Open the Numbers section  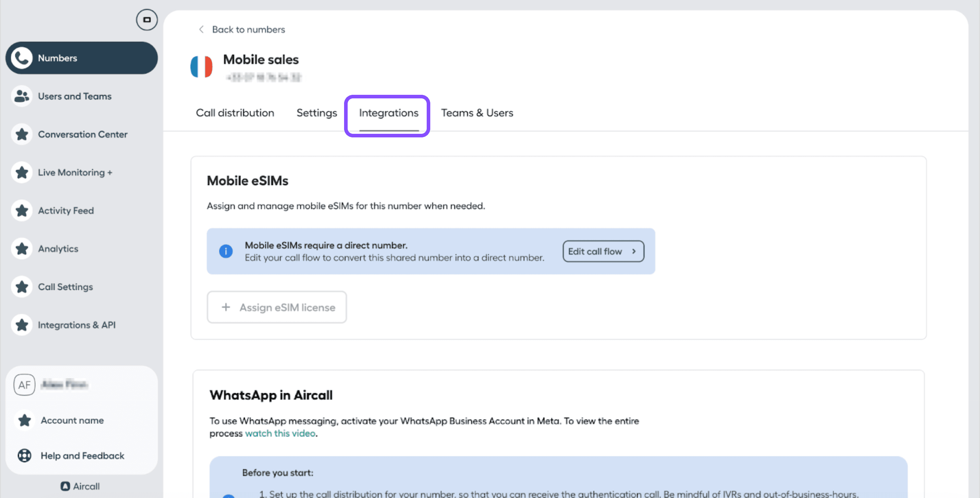(x=57, y=58)
